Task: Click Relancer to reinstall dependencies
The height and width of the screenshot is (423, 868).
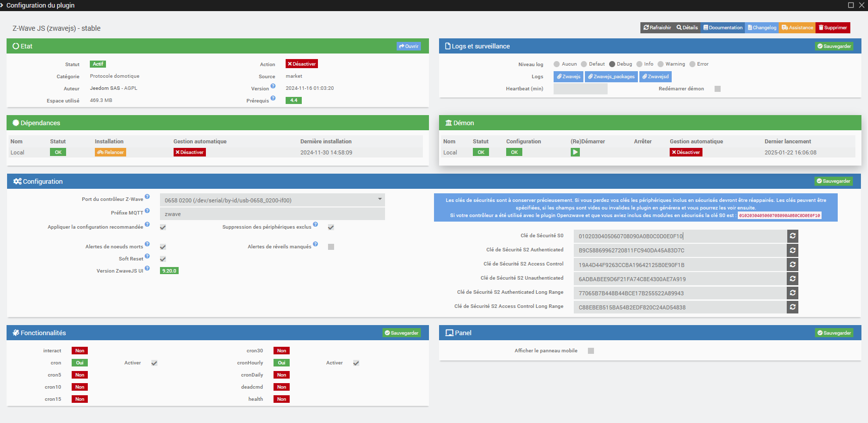Action: pos(111,152)
